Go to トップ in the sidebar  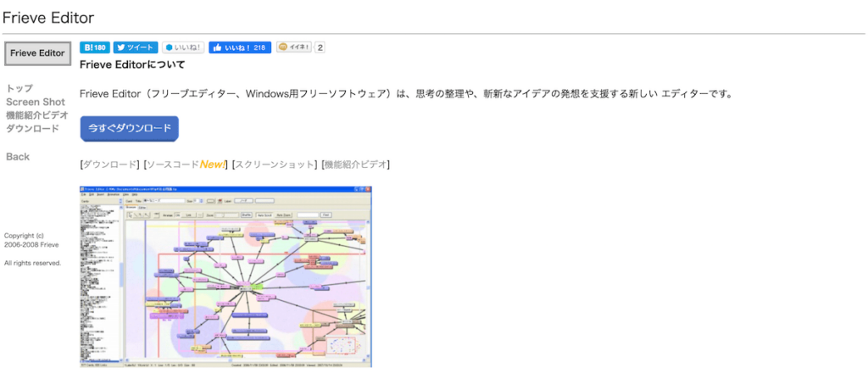[19, 88]
